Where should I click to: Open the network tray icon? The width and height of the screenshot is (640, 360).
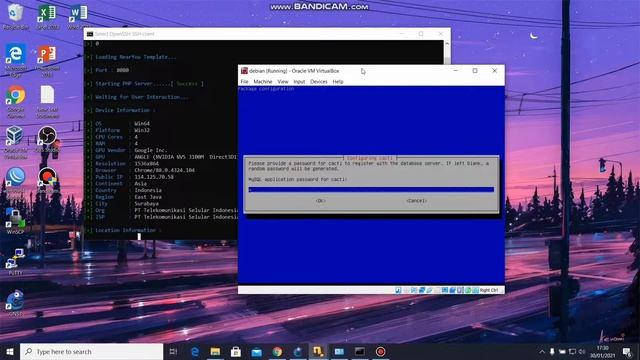click(x=572, y=351)
